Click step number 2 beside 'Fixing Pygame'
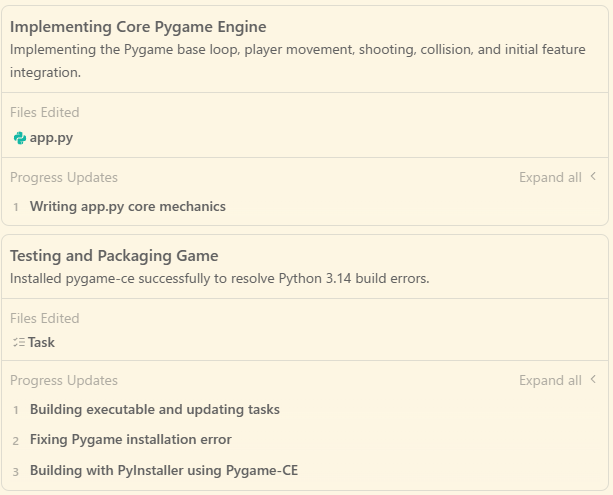This screenshot has width=613, height=495. pyautogui.click(x=16, y=440)
